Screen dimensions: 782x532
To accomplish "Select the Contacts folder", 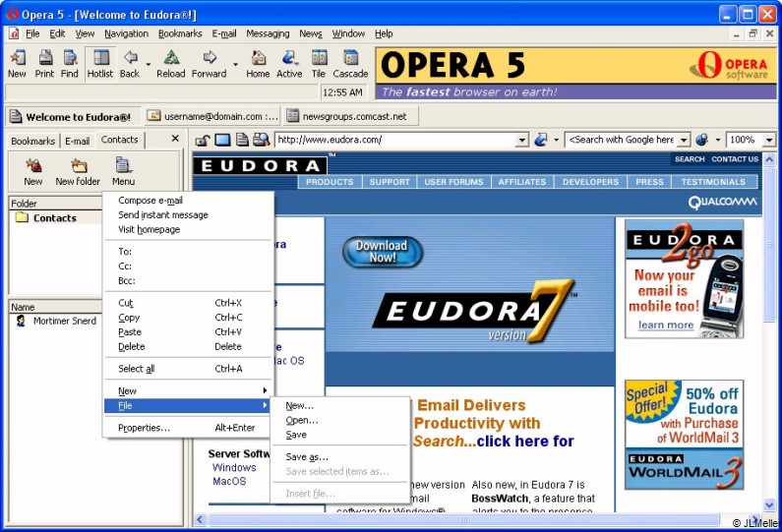I will (x=54, y=218).
